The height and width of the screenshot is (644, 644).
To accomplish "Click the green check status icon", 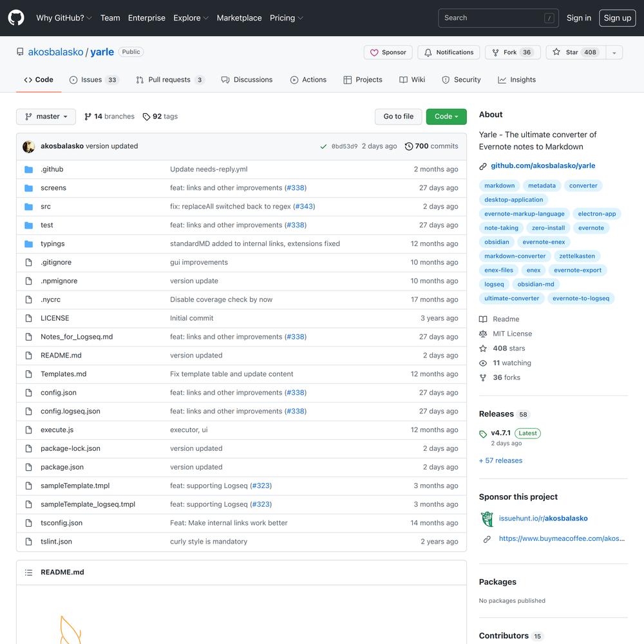I will 323,146.
